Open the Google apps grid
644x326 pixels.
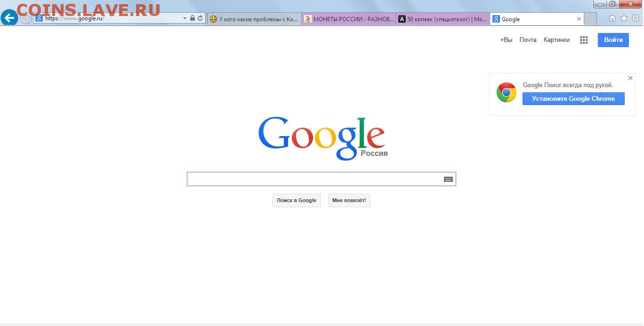[x=584, y=40]
